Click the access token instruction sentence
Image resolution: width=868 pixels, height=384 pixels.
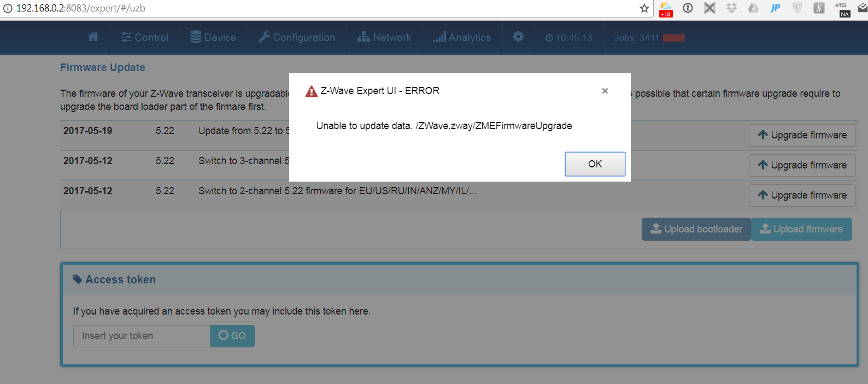point(221,311)
